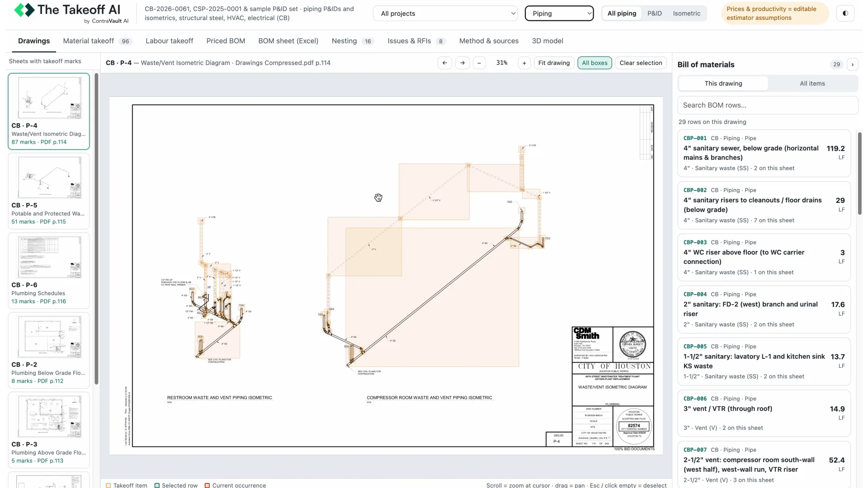Open the Piping discipline dropdown

[x=559, y=14]
